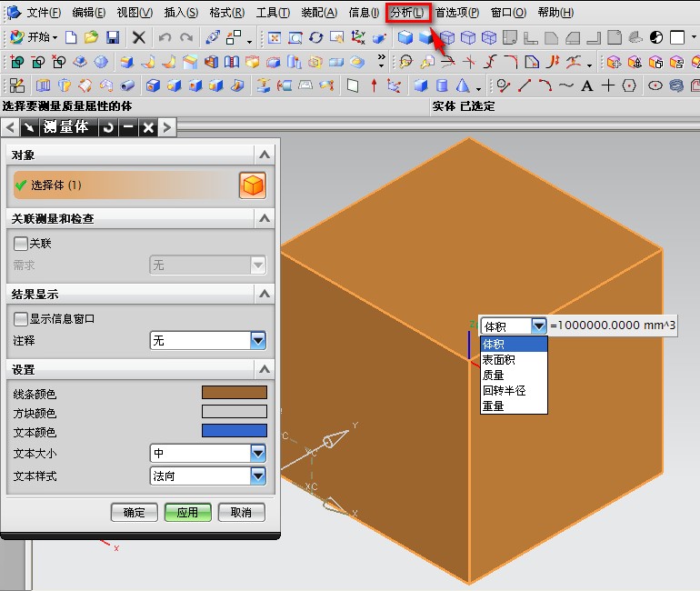Open the 注释 annotation dropdown
This screenshot has width=700, height=591.
pyautogui.click(x=208, y=341)
